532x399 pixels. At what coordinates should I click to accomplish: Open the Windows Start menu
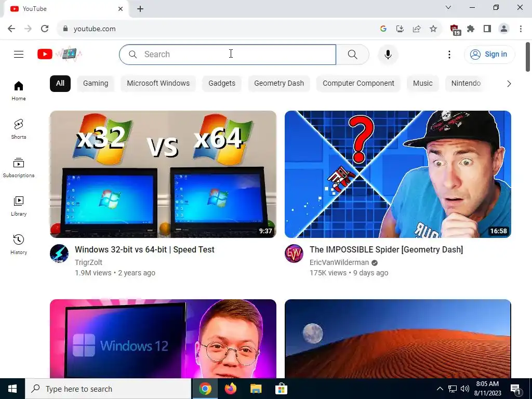(12, 389)
